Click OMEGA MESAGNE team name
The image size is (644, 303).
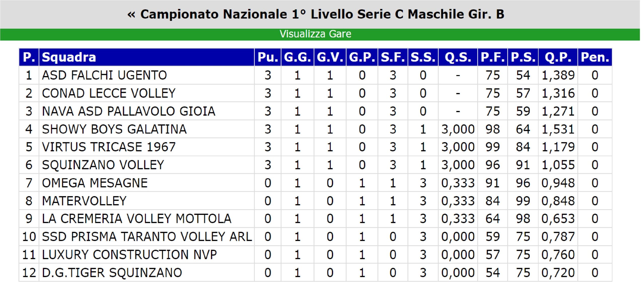tap(95, 183)
